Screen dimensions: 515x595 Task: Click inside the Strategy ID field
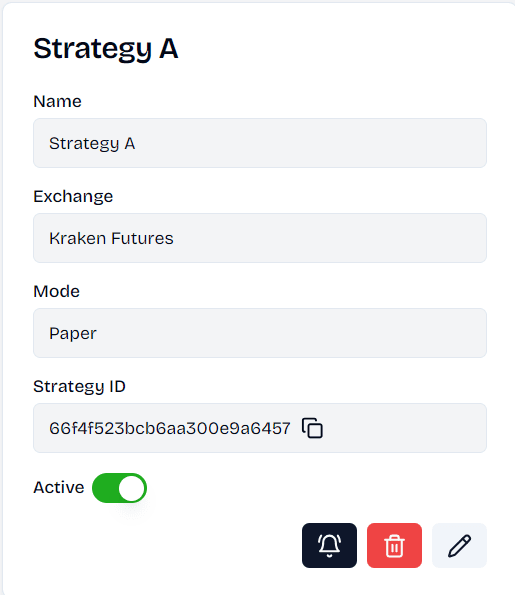click(x=260, y=428)
